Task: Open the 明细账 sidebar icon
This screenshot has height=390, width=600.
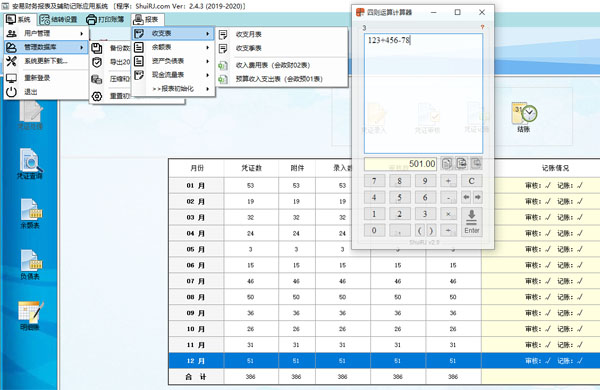Action: tap(30, 316)
